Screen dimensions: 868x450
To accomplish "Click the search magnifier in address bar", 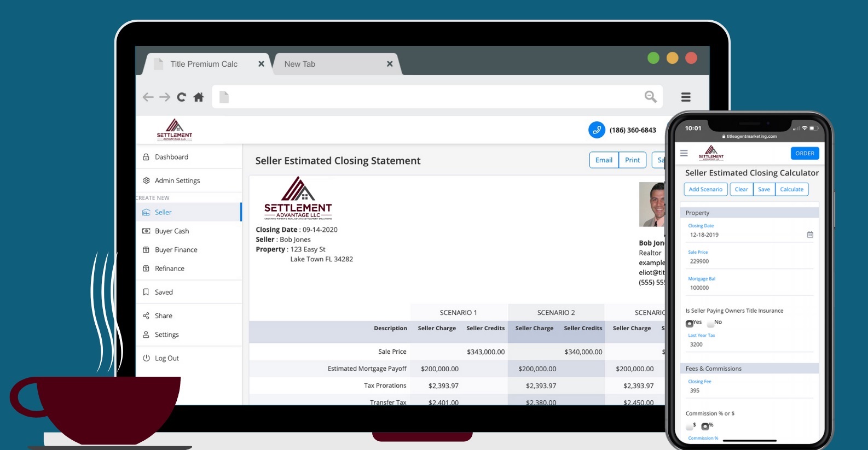I will click(x=650, y=97).
